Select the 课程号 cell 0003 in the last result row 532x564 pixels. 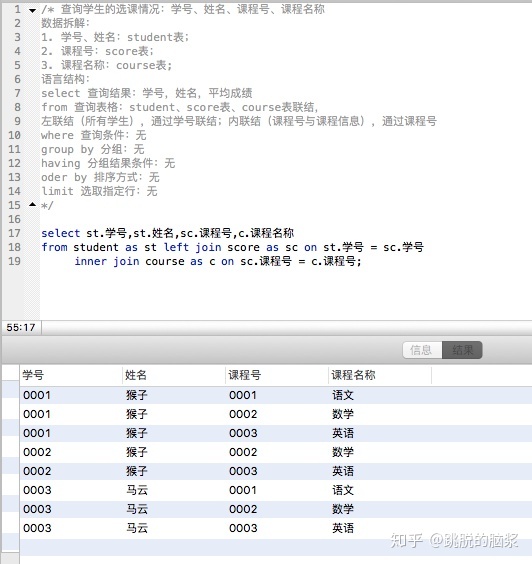click(x=243, y=528)
